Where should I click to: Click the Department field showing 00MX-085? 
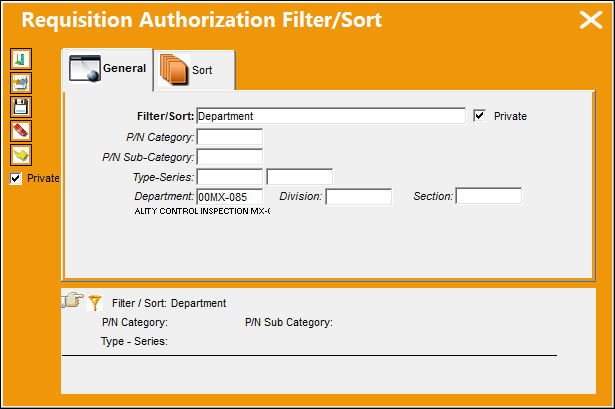pos(229,196)
